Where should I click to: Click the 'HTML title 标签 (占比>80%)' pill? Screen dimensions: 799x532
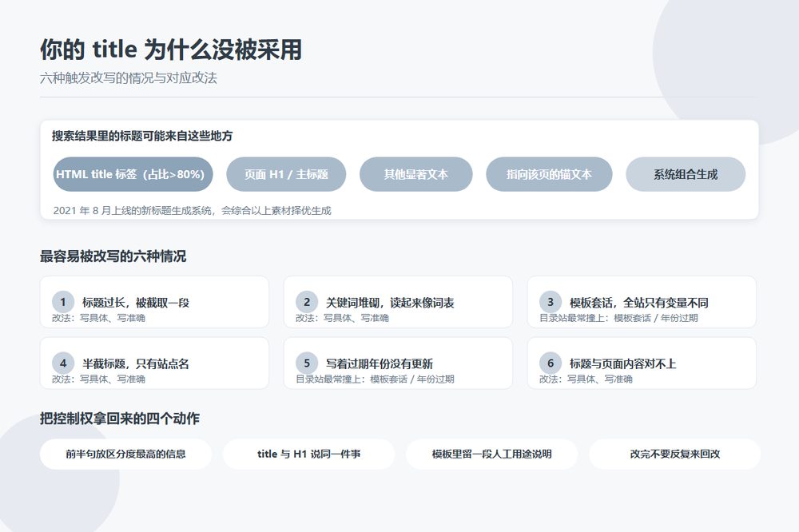(x=133, y=174)
